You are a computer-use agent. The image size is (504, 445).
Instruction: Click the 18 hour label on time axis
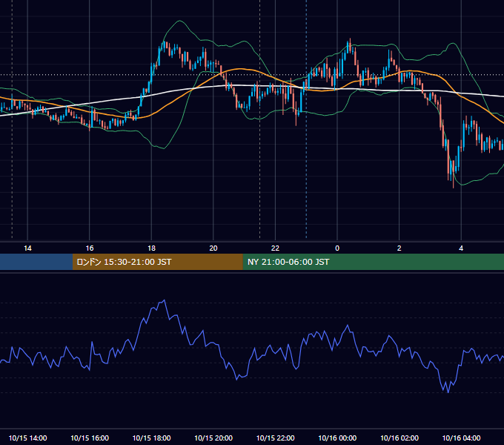[x=151, y=248]
